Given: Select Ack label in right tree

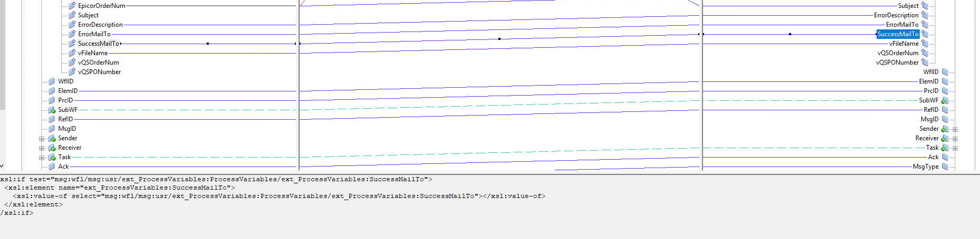Looking at the screenshot, I should [x=933, y=157].
